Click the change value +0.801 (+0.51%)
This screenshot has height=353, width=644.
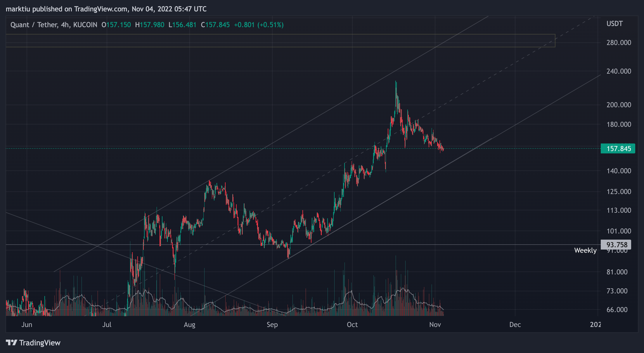pyautogui.click(x=259, y=25)
